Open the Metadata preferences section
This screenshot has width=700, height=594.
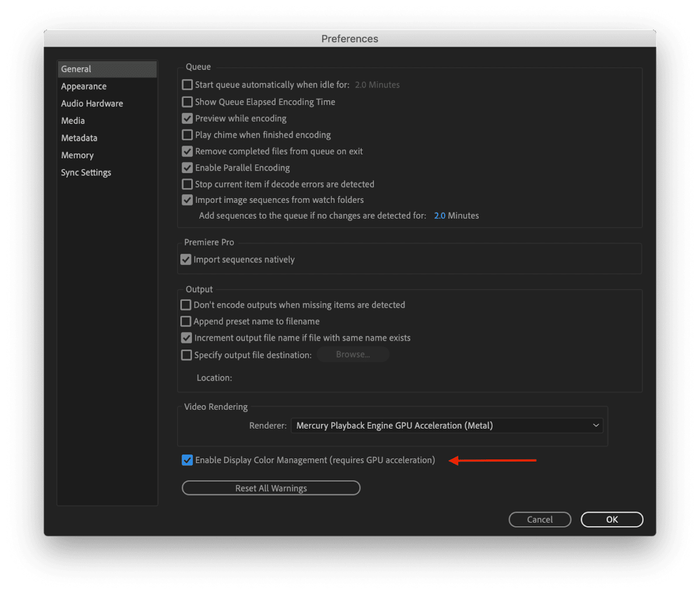click(x=79, y=138)
